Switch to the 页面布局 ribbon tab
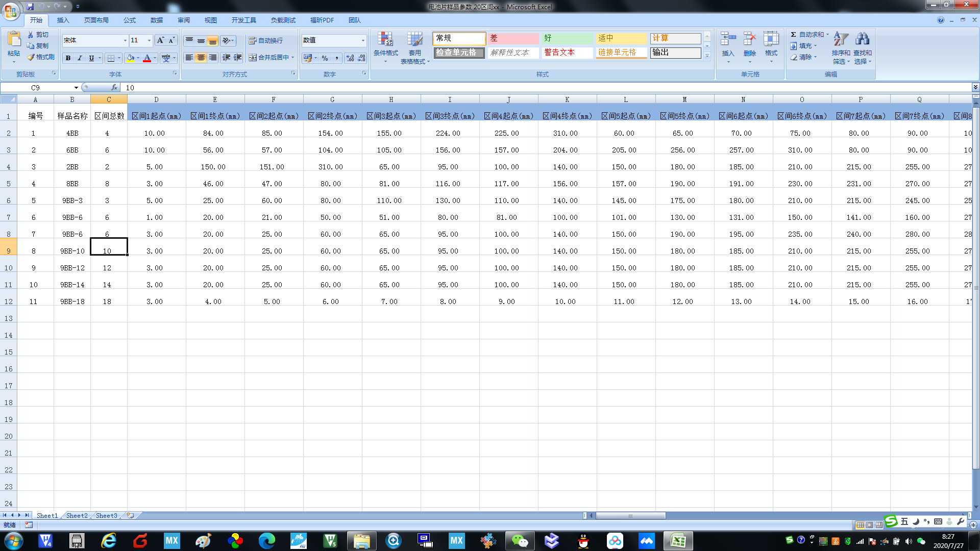This screenshot has width=980, height=551. point(96,20)
